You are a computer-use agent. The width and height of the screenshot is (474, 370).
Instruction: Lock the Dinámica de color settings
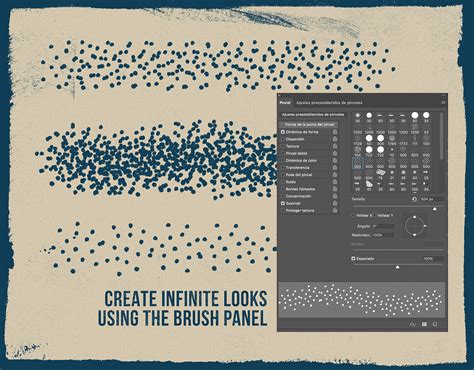[335, 160]
